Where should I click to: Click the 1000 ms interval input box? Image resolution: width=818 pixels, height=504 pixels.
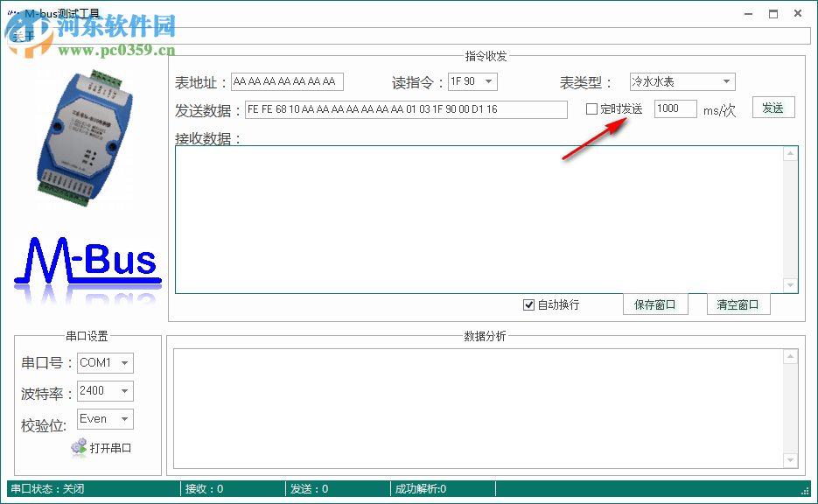[x=675, y=108]
